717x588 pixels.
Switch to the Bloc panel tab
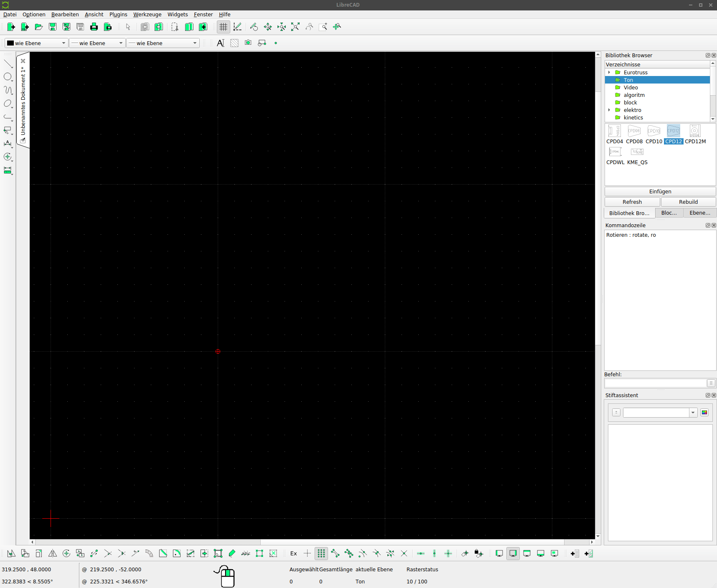click(x=669, y=213)
